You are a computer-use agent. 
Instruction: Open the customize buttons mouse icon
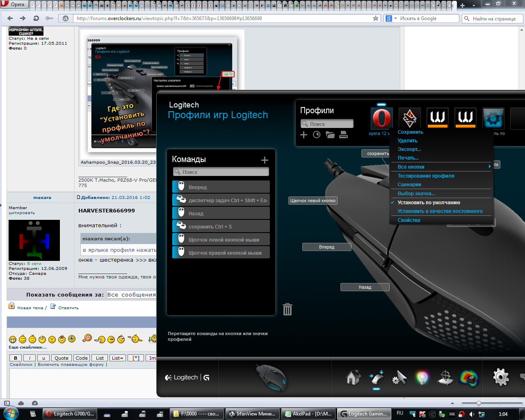(x=377, y=377)
